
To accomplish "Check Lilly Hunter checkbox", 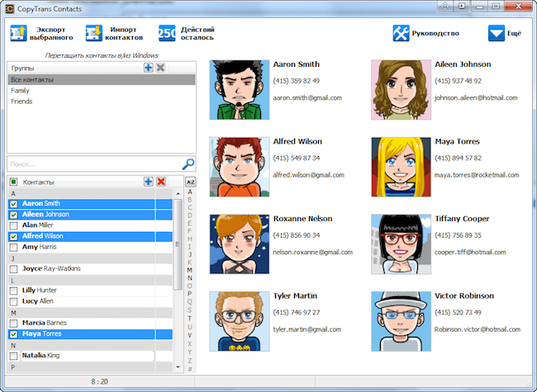I will 14,290.
